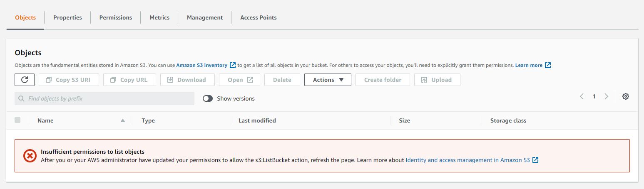Screen dimensions: 644x189
Task: Switch to the Permissions tab
Action: (115, 17)
